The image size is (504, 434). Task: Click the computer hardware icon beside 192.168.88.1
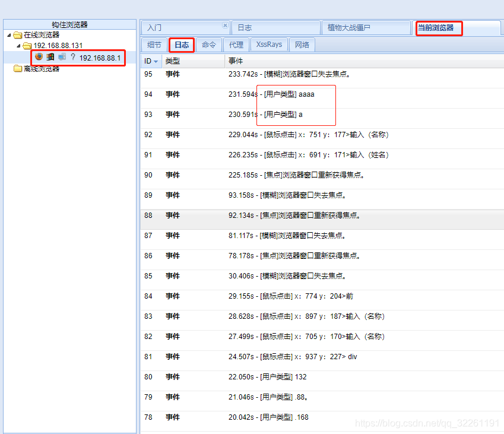[x=62, y=57]
